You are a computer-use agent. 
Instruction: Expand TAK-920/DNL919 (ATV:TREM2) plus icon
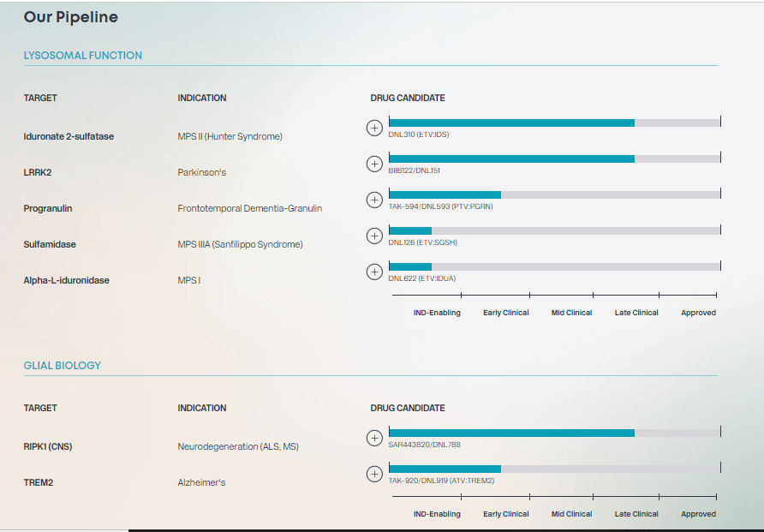tap(374, 474)
